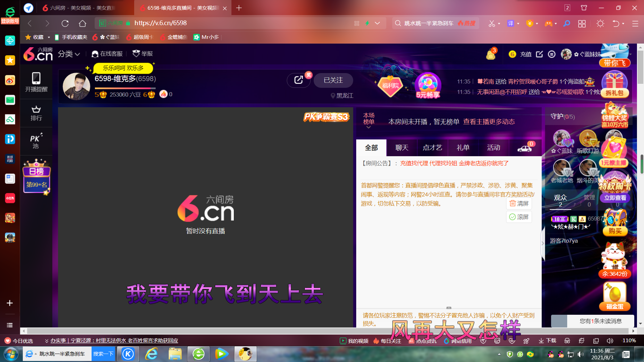Open the 日榜 daily ranking badge
644x362 pixels.
[37, 176]
